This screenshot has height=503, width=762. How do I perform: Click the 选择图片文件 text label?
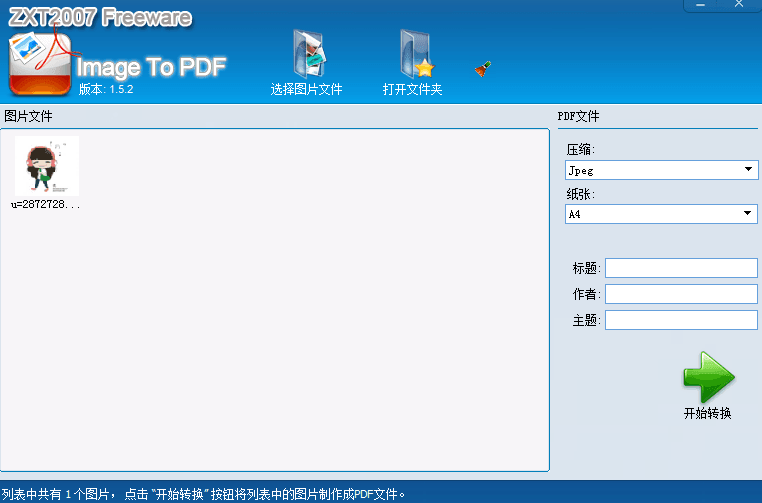coord(306,90)
